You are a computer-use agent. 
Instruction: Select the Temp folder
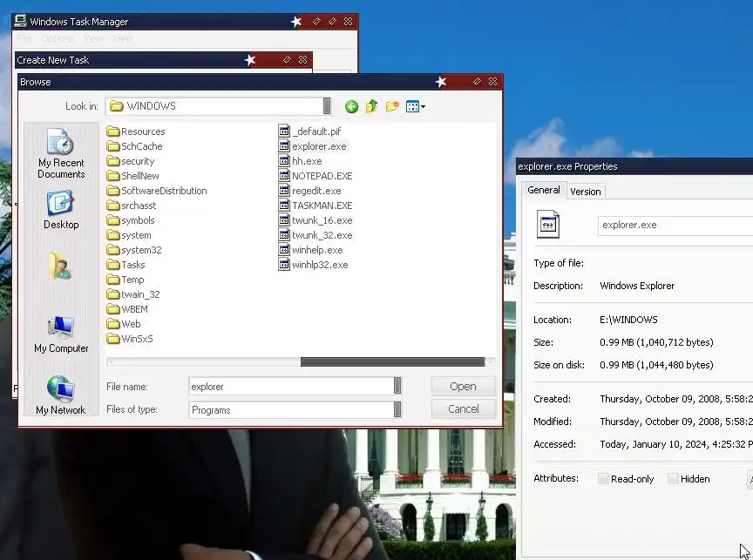click(125, 280)
